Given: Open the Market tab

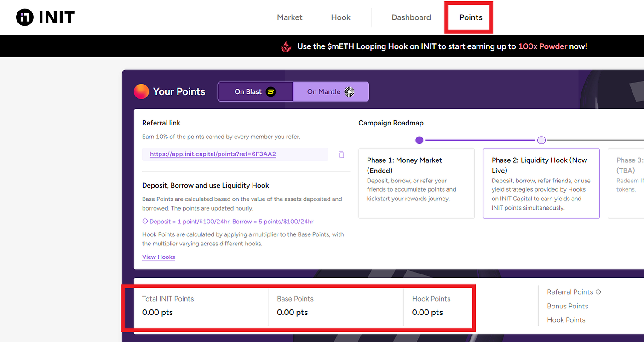Looking at the screenshot, I should [289, 17].
